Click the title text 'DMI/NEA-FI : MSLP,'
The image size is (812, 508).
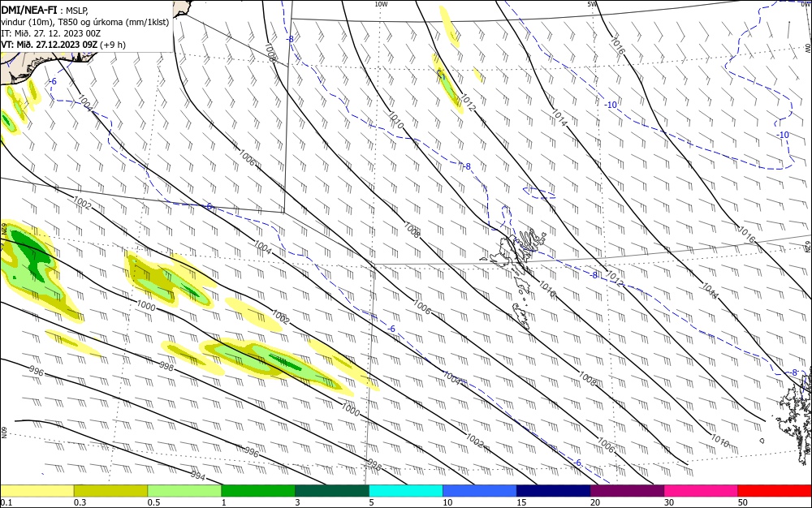click(x=45, y=9)
